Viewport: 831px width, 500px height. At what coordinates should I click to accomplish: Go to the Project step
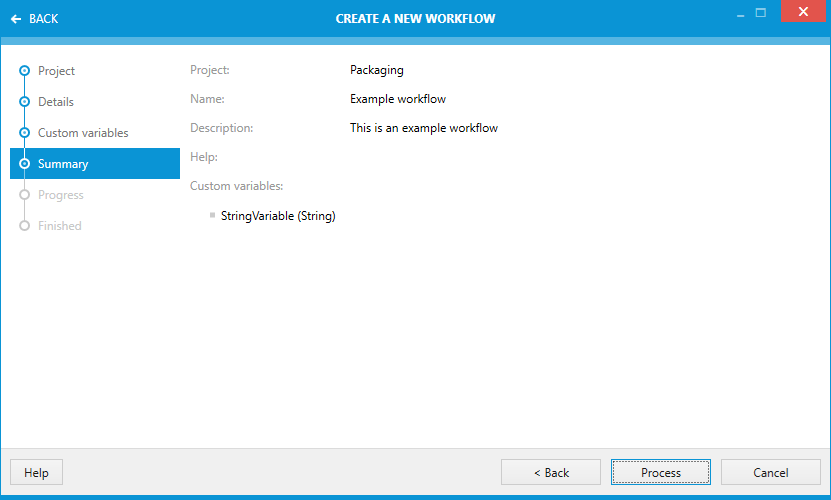56,71
